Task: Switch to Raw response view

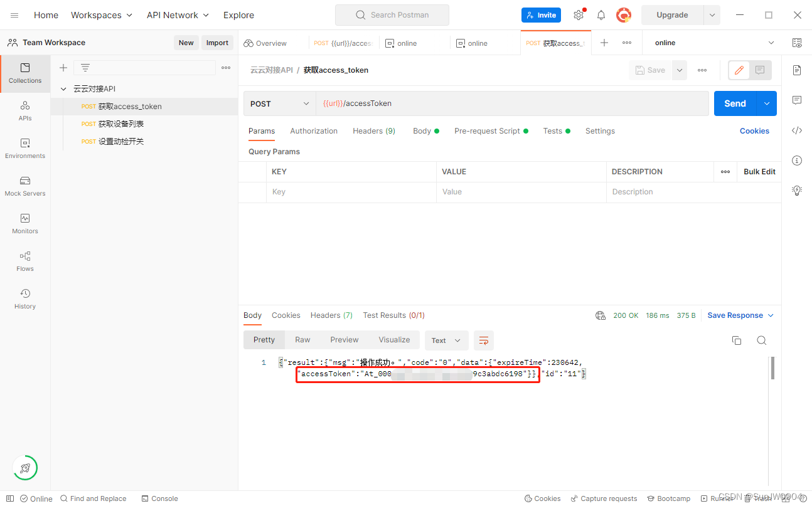Action: (x=302, y=340)
